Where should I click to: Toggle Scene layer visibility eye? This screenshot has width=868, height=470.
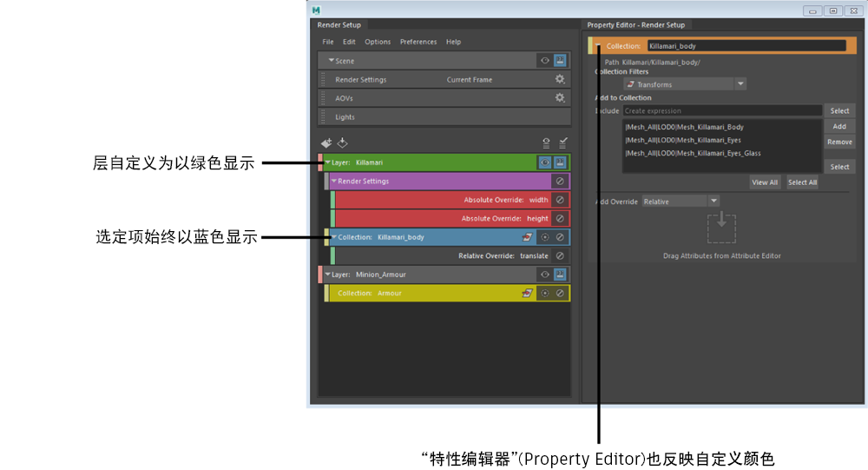545,61
